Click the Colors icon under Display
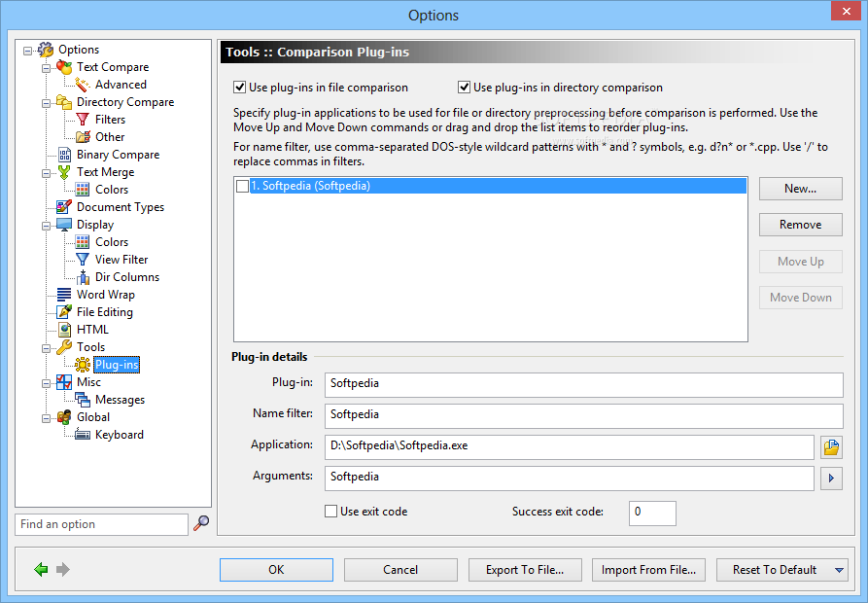This screenshot has height=603, width=868. coord(83,242)
